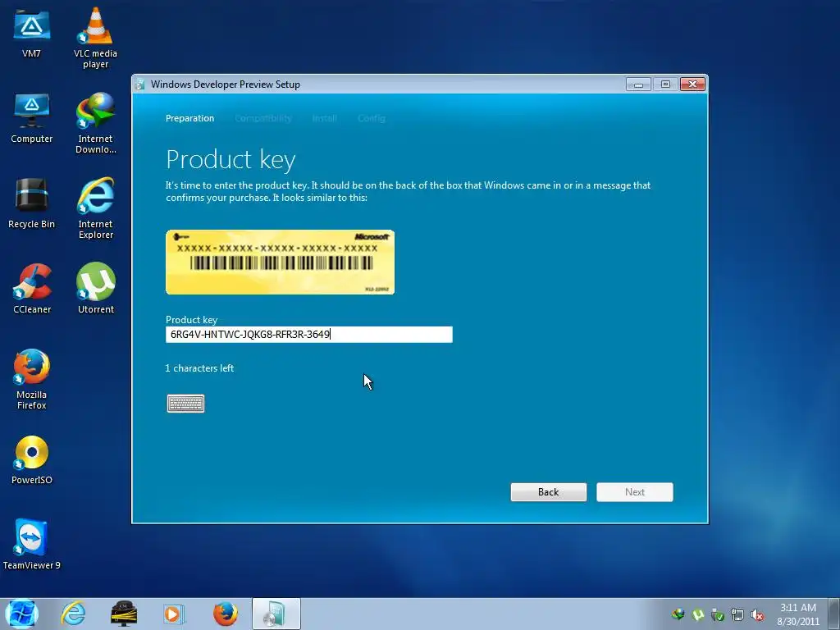Click the network tray icon
This screenshot has height=630, width=840.
point(737,614)
